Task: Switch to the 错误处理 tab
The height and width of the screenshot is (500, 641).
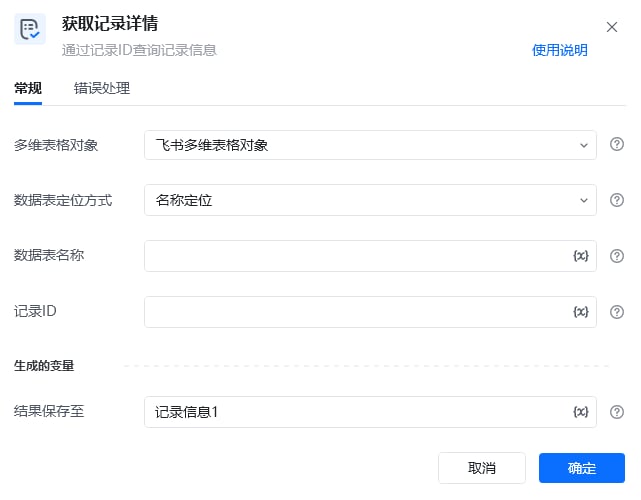Action: pos(102,88)
